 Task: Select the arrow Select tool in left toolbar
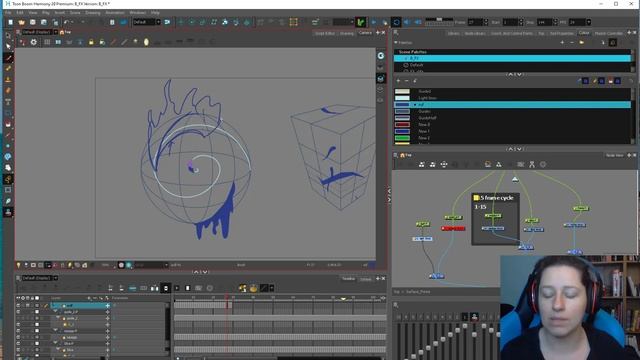(8, 46)
